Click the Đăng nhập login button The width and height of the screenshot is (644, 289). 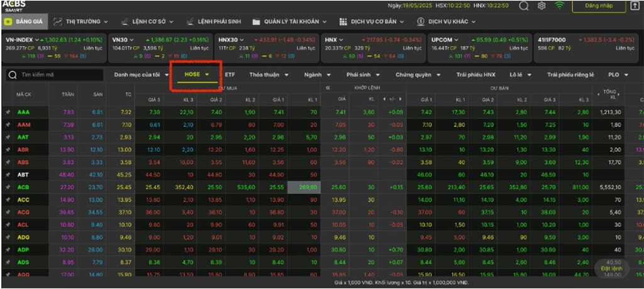[x=599, y=6]
